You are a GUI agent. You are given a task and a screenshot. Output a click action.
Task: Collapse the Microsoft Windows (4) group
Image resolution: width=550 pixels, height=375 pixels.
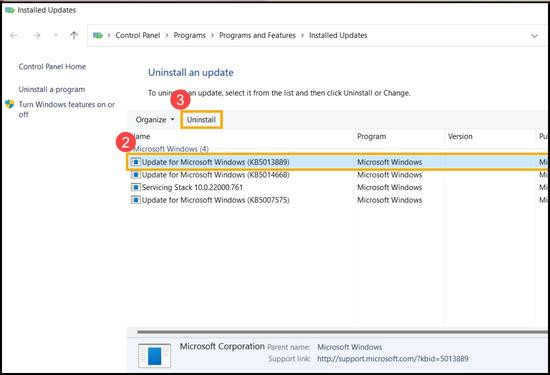(171, 149)
